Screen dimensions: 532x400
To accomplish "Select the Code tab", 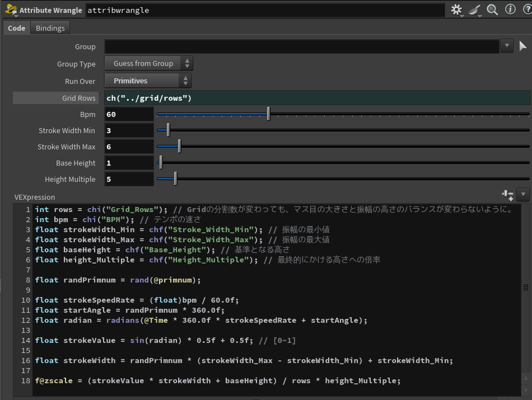I will click(x=16, y=28).
